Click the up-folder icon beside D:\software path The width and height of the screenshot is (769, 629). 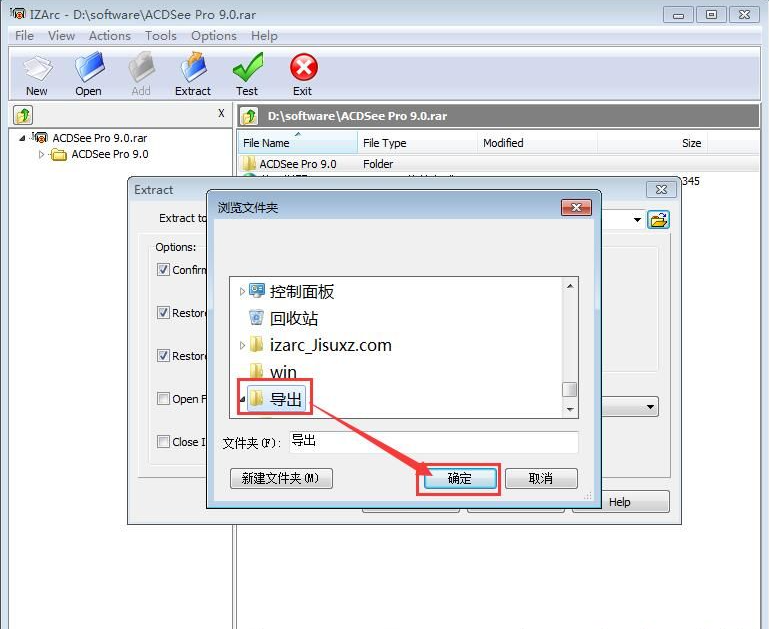(x=249, y=117)
